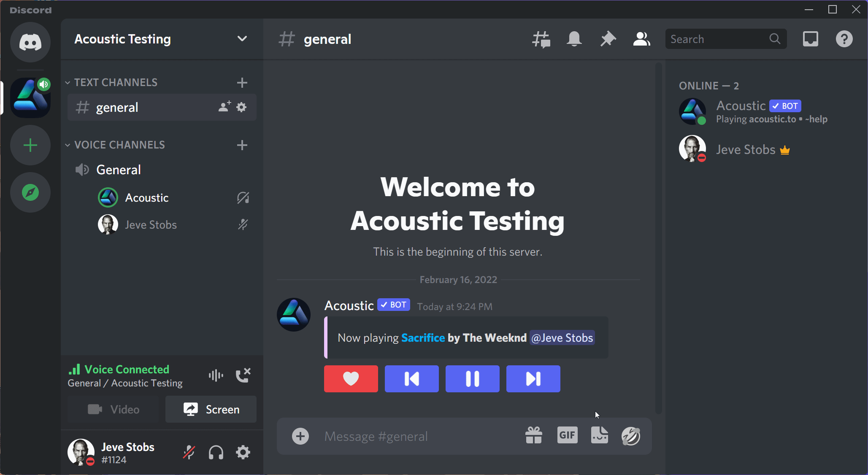Open the Threads icon in header
This screenshot has width=868, height=475.
(x=541, y=39)
